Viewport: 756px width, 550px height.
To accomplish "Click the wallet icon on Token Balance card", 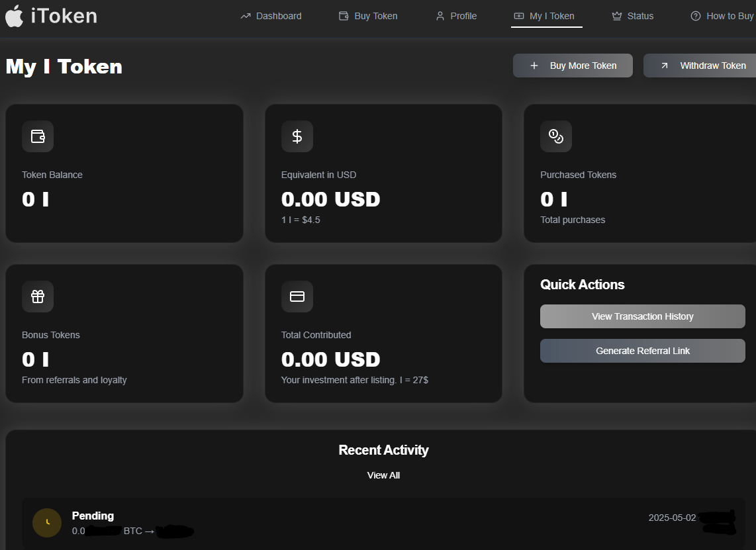I will pyautogui.click(x=38, y=136).
